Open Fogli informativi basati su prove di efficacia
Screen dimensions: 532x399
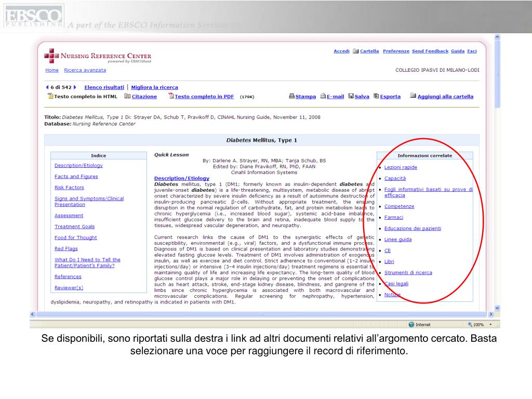428,192
